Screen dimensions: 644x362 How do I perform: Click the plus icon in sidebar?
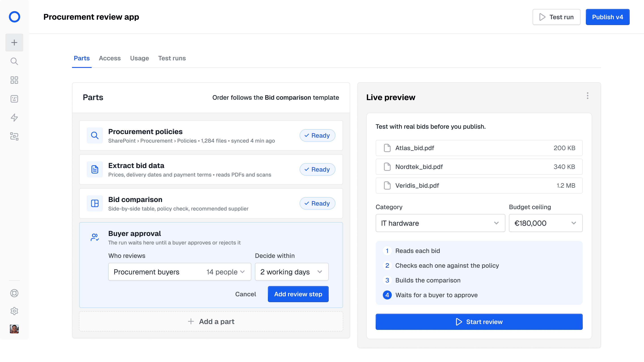pyautogui.click(x=14, y=42)
